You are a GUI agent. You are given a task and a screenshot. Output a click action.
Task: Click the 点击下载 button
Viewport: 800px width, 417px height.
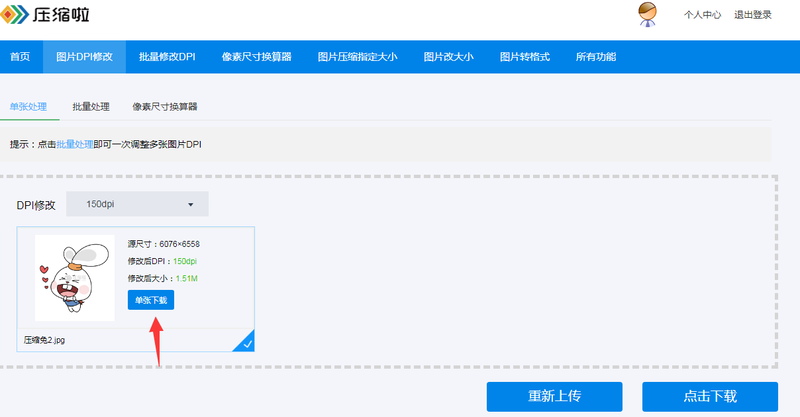pyautogui.click(x=710, y=397)
